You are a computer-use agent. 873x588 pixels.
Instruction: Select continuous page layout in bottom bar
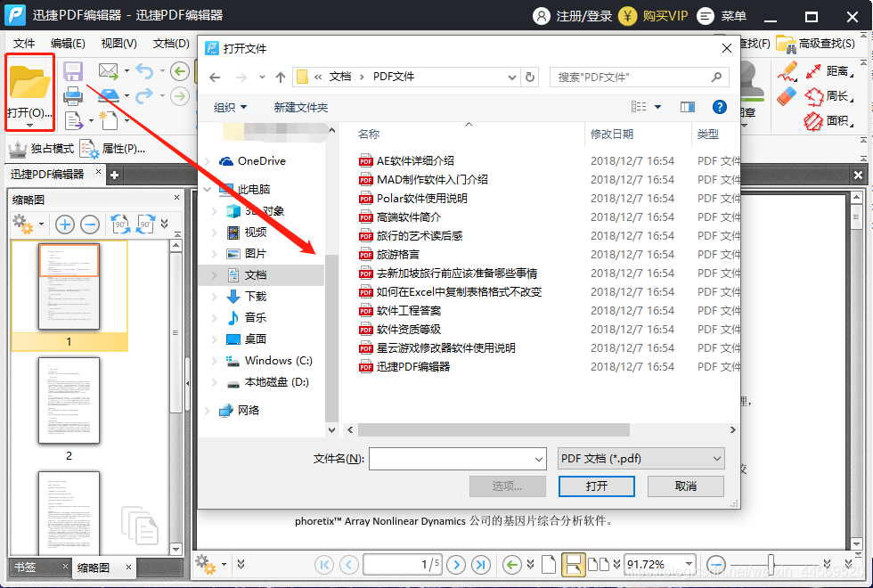tap(573, 565)
